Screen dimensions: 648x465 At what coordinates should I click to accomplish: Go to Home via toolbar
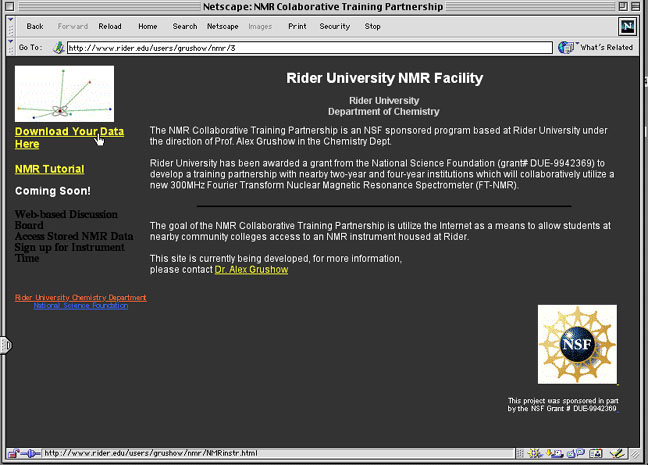pyautogui.click(x=148, y=26)
